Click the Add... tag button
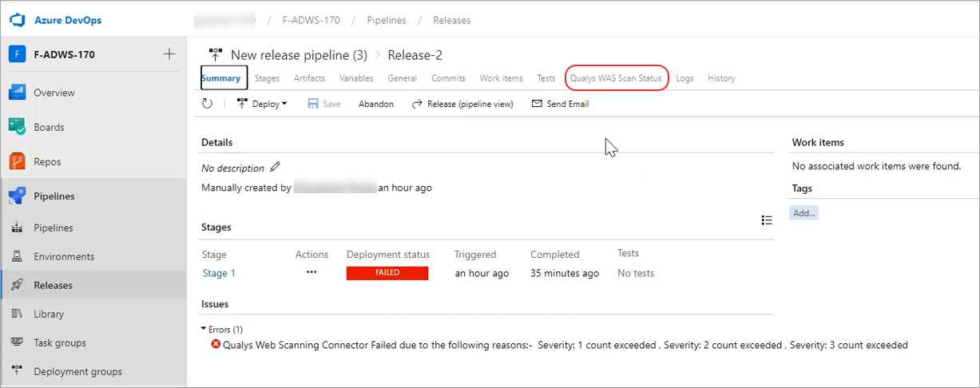This screenshot has width=980, height=388. pyautogui.click(x=804, y=213)
